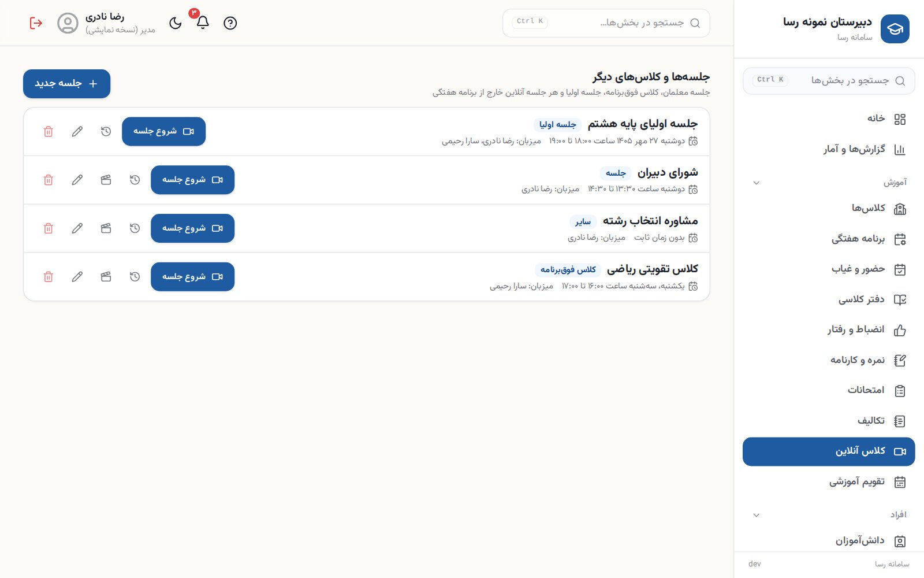Toggle dark mode moon icon

(x=176, y=23)
